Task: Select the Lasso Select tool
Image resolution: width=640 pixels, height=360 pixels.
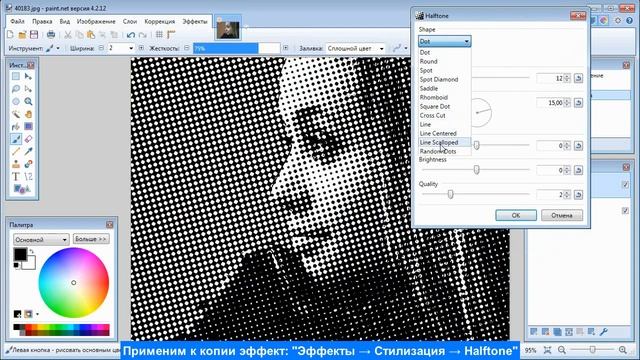Action: pyautogui.click(x=16, y=89)
